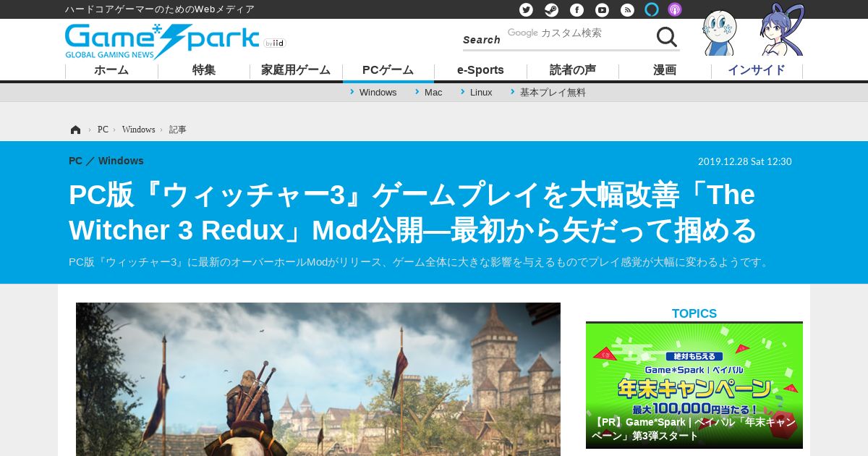
Task: Click the 記事 breadcrumb link
Action: click(178, 130)
